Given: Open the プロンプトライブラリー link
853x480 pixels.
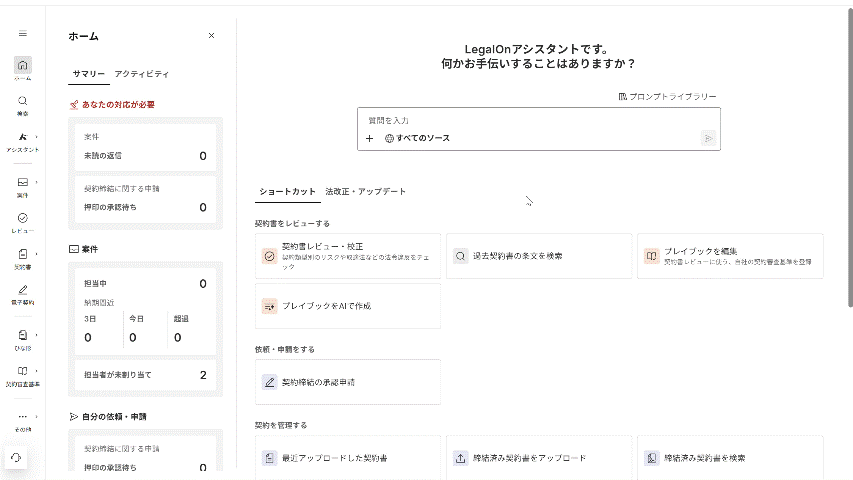Looking at the screenshot, I should [x=667, y=97].
